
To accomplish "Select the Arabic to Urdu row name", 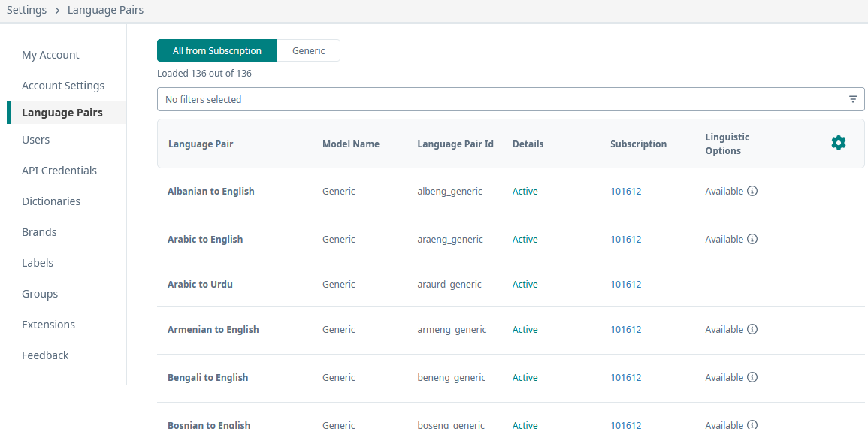I will (x=200, y=285).
